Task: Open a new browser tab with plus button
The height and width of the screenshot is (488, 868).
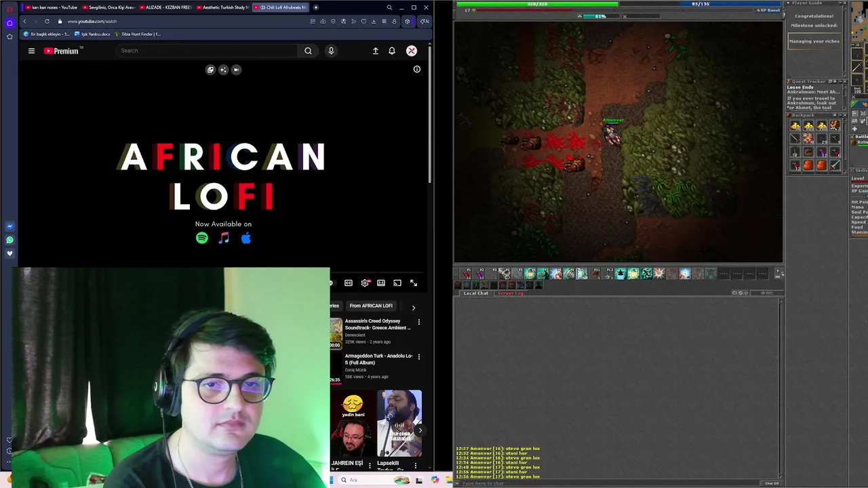Action: [316, 7]
